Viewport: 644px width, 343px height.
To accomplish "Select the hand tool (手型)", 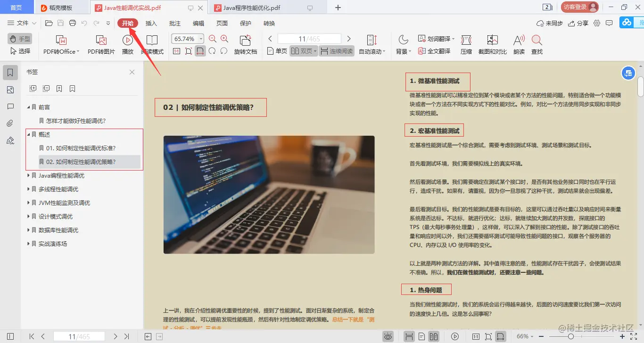I will [x=19, y=40].
